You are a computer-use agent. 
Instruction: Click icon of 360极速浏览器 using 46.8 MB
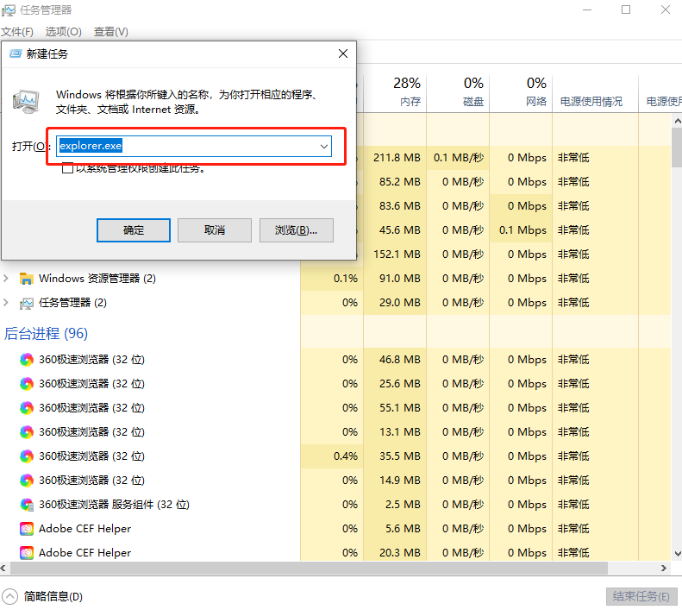(27, 360)
